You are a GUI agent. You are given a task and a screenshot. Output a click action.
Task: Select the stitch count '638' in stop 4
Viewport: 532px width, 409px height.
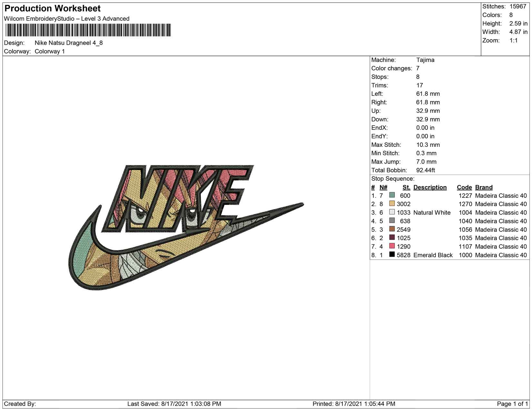(x=405, y=221)
